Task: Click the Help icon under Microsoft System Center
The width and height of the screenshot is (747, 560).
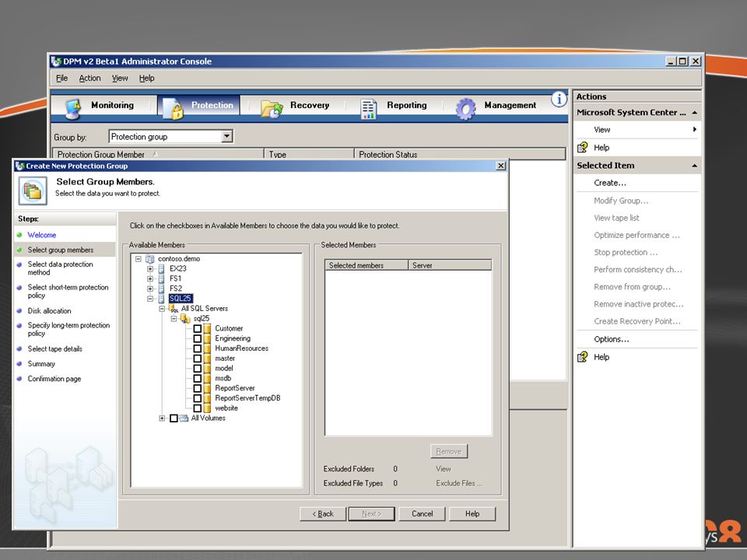Action: point(582,148)
